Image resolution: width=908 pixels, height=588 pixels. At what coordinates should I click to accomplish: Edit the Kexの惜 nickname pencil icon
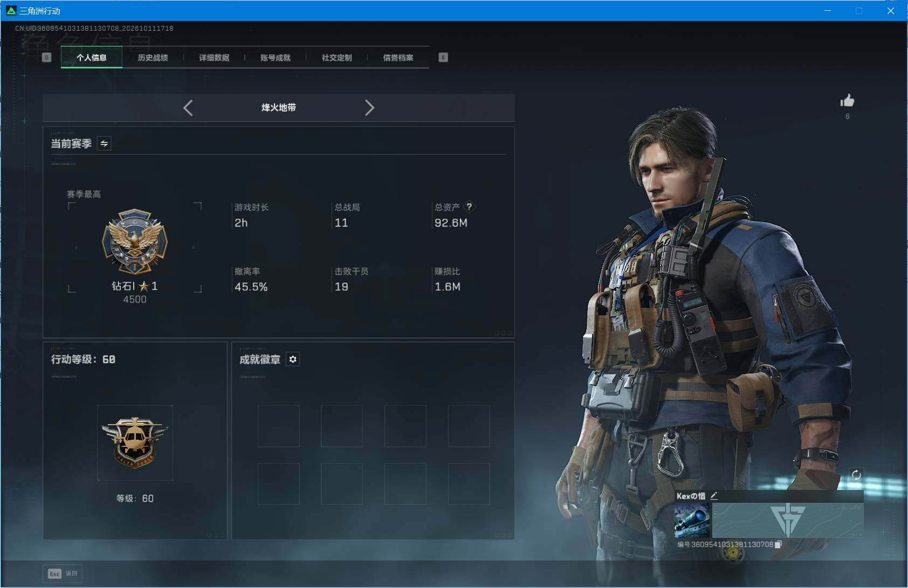[x=714, y=496]
